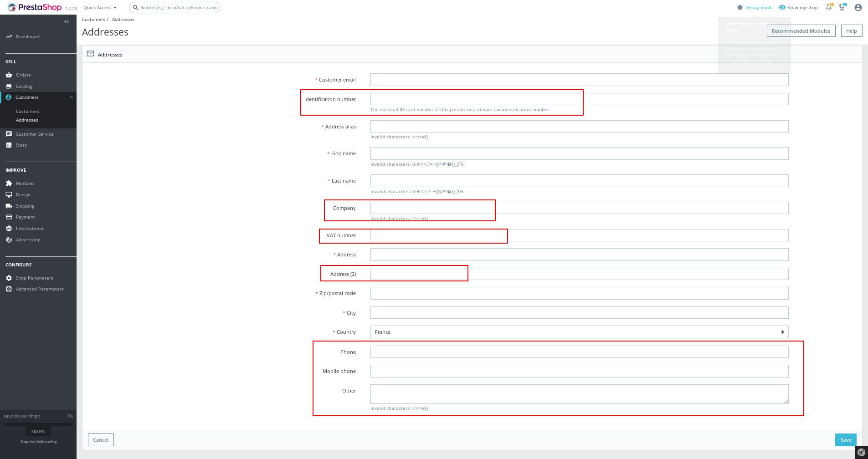The image size is (868, 459).
Task: Focus the City field
Action: pos(579,313)
